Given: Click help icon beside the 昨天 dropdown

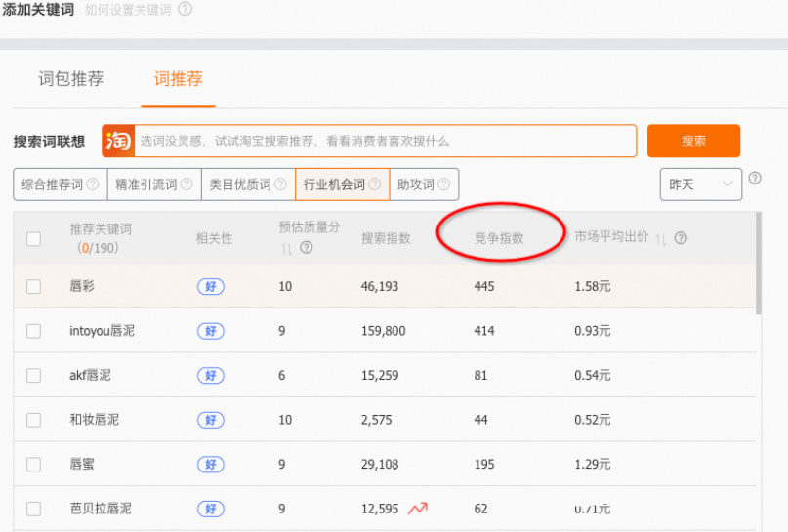Looking at the screenshot, I should 755,178.
